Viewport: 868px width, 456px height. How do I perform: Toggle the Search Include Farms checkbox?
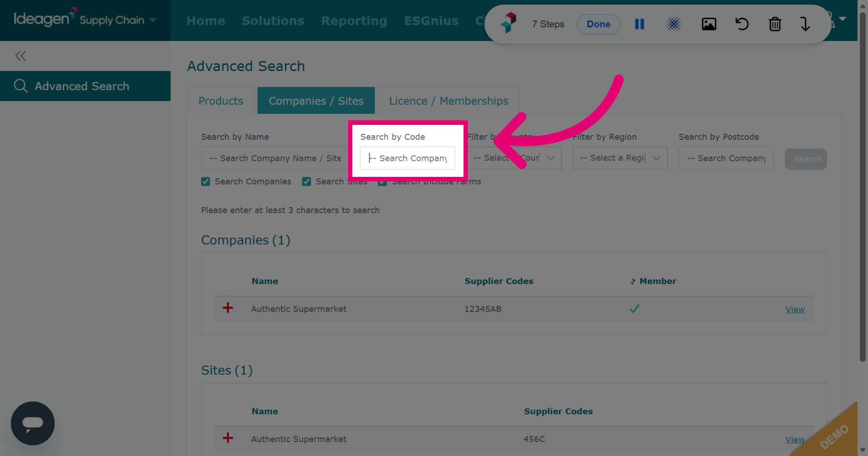pyautogui.click(x=382, y=182)
